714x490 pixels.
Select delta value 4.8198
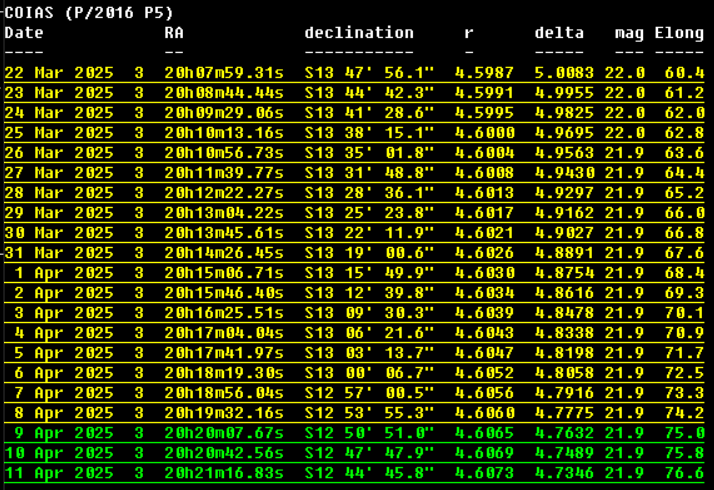564,353
